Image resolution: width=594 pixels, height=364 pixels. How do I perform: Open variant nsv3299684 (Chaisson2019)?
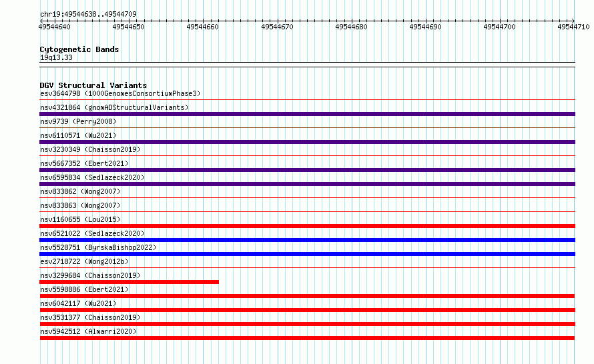point(90,275)
